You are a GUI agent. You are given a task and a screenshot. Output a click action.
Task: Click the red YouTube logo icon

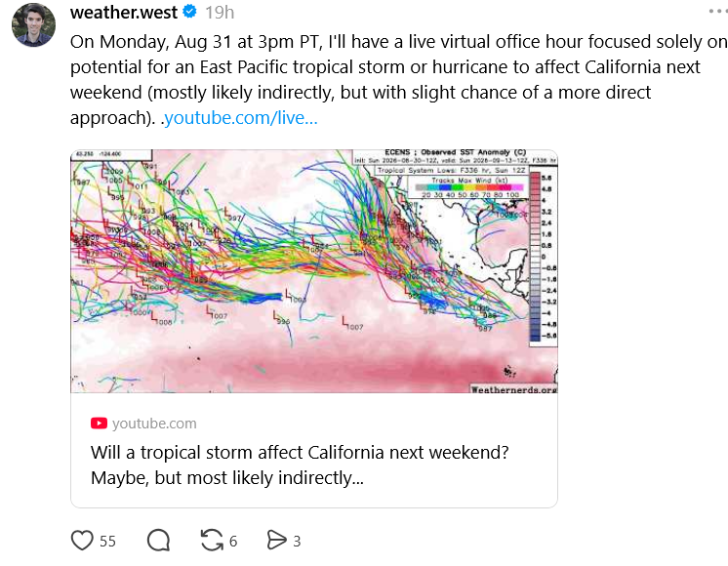tap(99, 423)
